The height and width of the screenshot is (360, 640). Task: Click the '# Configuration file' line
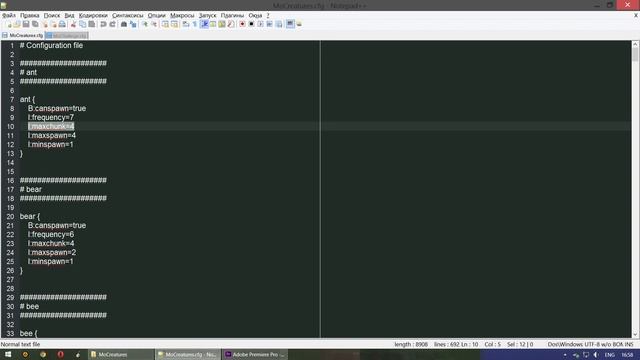tap(51, 45)
